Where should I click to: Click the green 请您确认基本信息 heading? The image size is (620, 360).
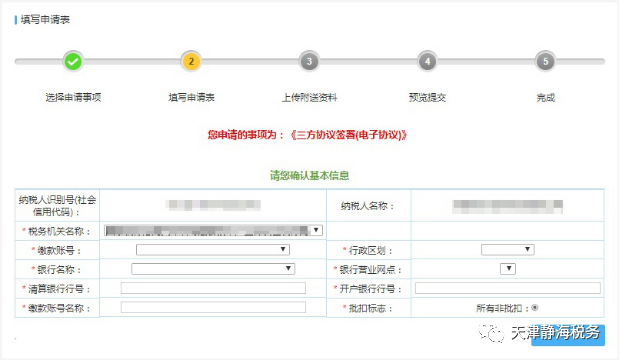pos(310,176)
